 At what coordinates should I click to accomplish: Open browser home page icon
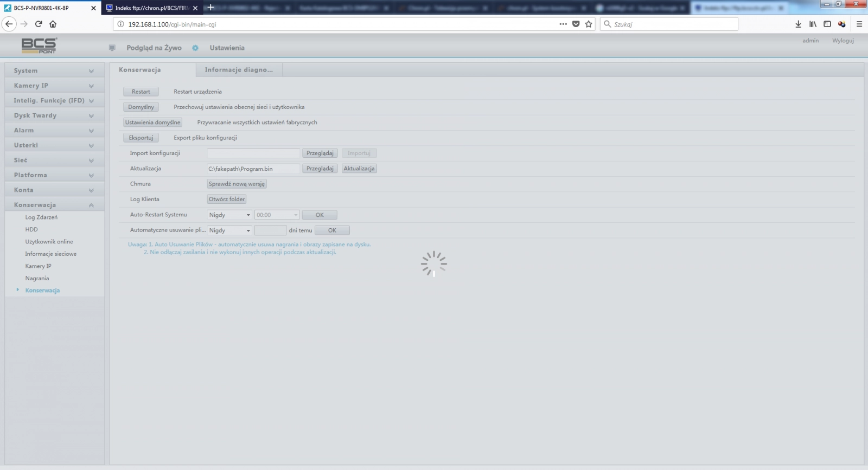pyautogui.click(x=53, y=24)
